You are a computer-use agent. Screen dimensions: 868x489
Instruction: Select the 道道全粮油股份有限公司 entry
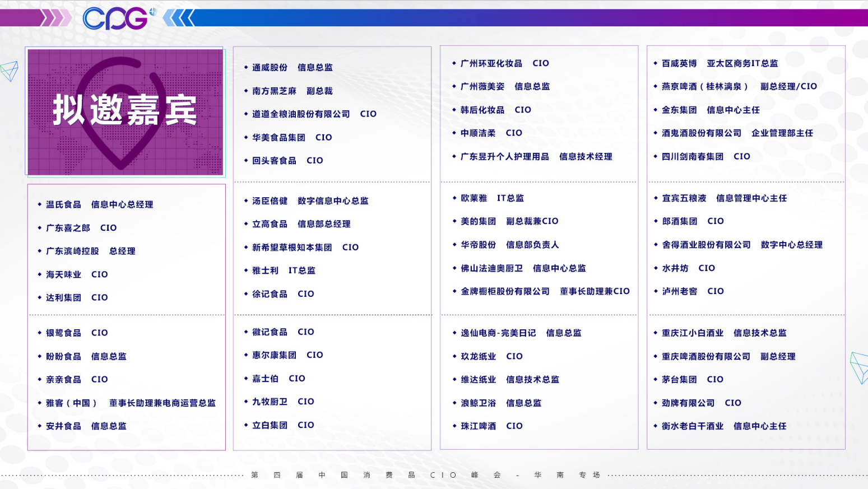314,114
